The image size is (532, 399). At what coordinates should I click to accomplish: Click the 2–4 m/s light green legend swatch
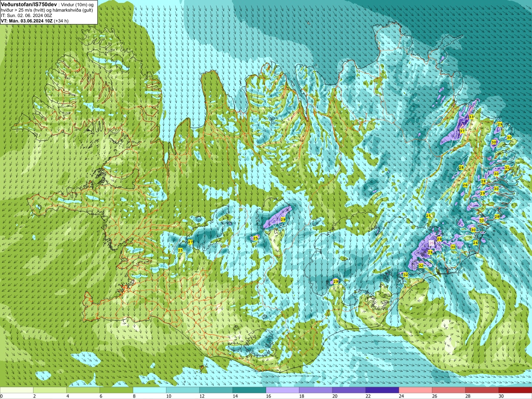click(x=50, y=390)
